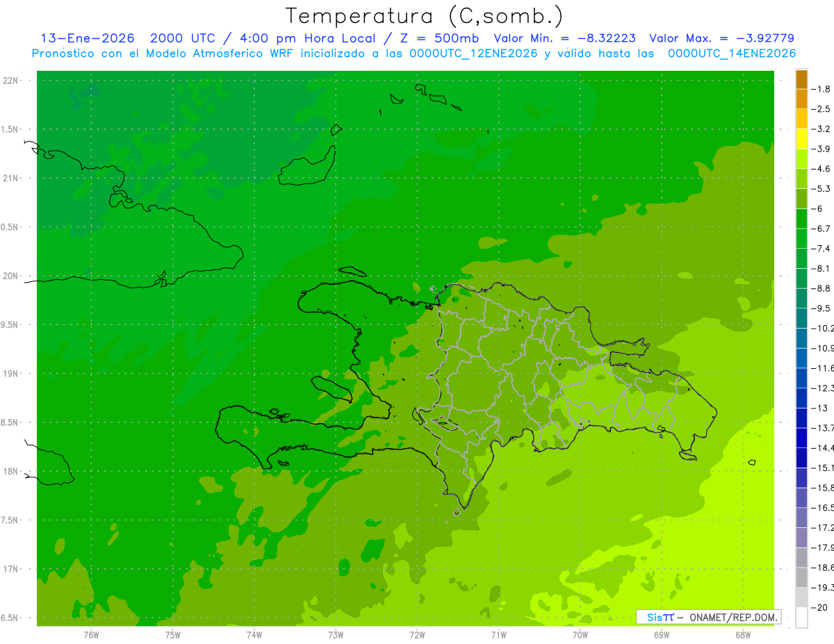Click the '-3.9' colorbar value
Image resolution: width=834 pixels, height=644 pixels.
tap(821, 149)
